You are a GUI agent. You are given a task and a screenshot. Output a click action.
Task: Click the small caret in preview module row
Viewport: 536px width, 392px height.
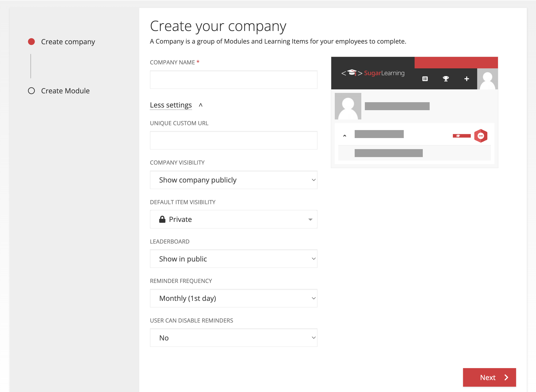[x=345, y=136]
